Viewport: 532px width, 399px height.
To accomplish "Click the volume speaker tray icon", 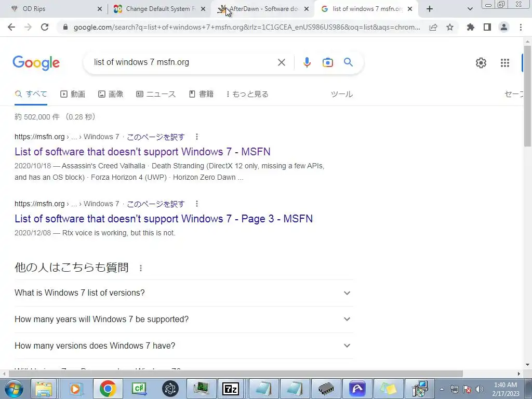I will click(x=479, y=389).
